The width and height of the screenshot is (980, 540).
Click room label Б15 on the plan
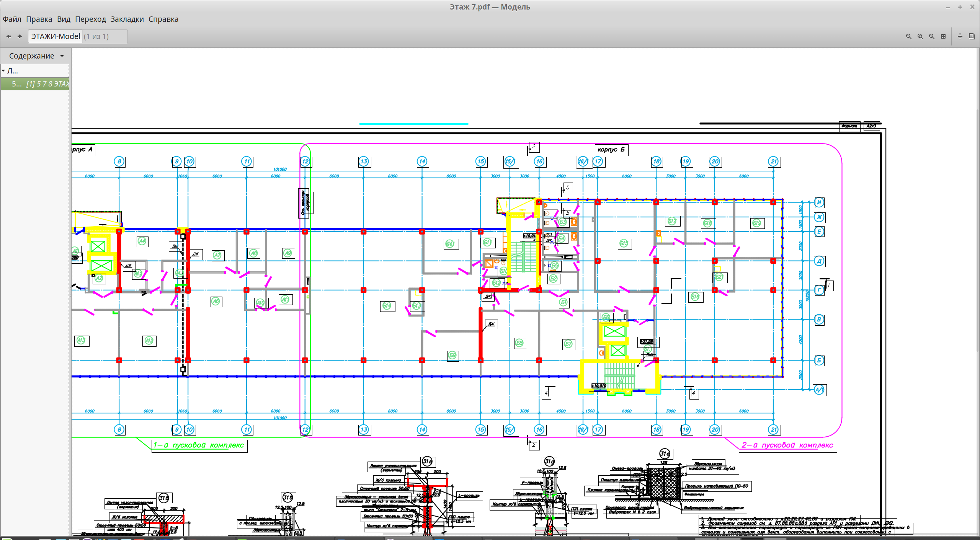(624, 243)
